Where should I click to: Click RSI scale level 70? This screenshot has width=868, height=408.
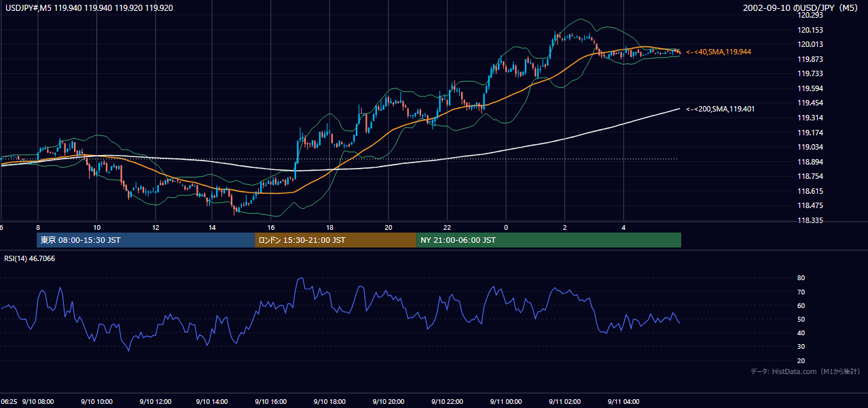click(801, 292)
